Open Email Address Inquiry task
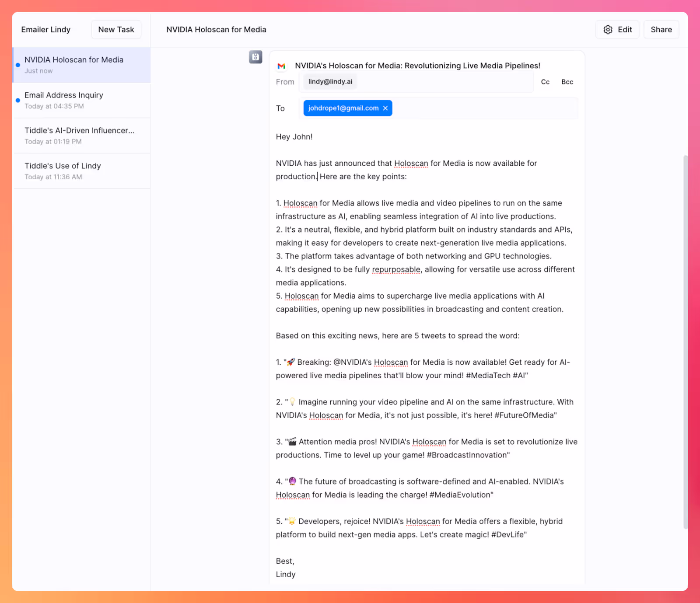This screenshot has height=603, width=700. coord(82,100)
